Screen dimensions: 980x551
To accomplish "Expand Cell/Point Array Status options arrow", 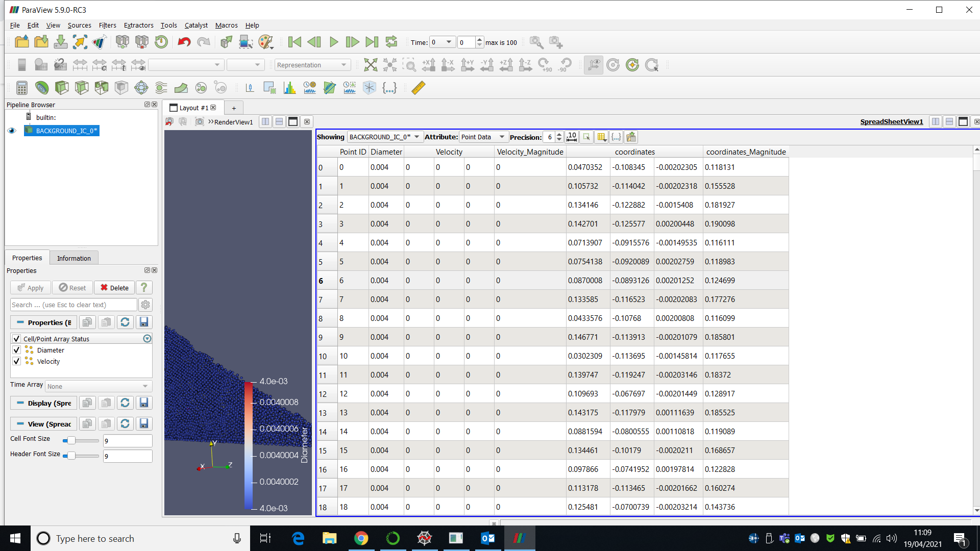I will (147, 339).
